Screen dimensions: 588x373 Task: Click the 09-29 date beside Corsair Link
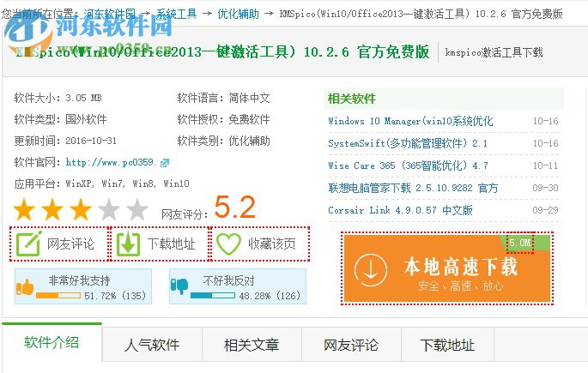click(545, 210)
